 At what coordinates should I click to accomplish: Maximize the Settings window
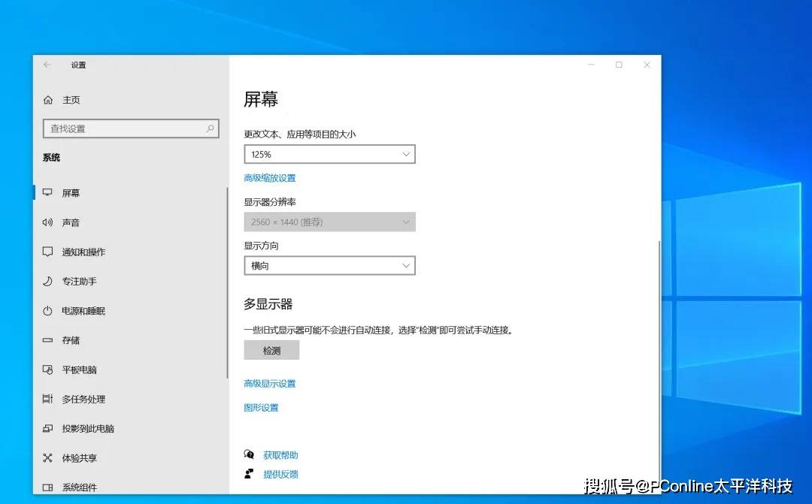point(619,65)
